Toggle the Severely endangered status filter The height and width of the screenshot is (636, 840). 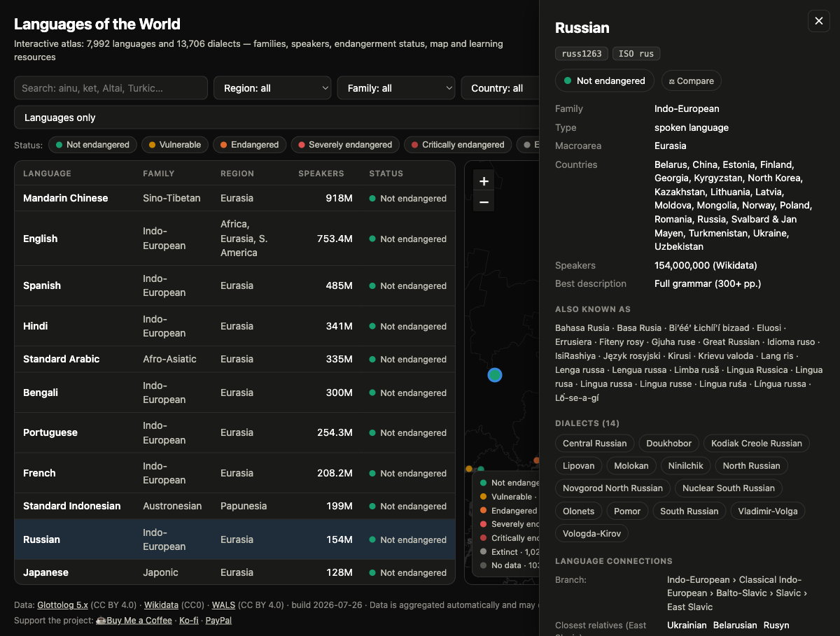(345, 145)
